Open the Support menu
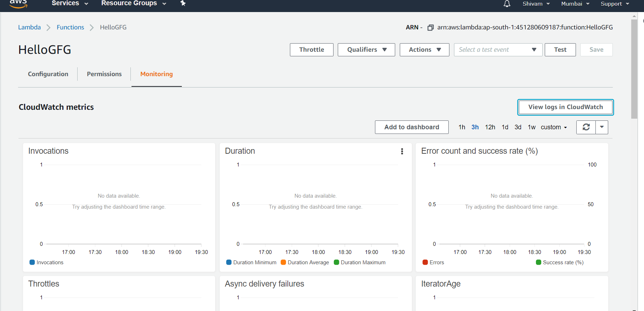The image size is (644, 311). pyautogui.click(x=615, y=4)
